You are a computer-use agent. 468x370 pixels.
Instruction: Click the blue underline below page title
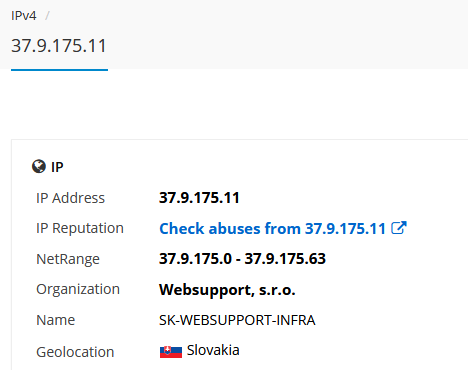[x=59, y=70]
